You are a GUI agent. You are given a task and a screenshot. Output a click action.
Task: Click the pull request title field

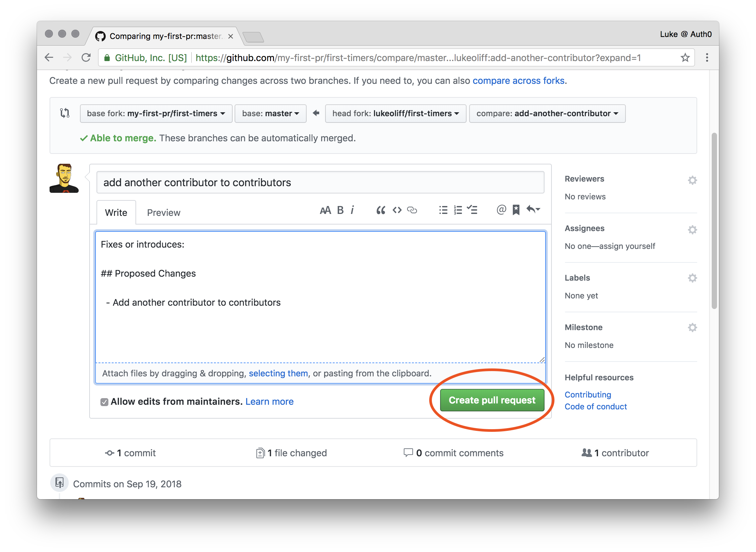pos(320,183)
